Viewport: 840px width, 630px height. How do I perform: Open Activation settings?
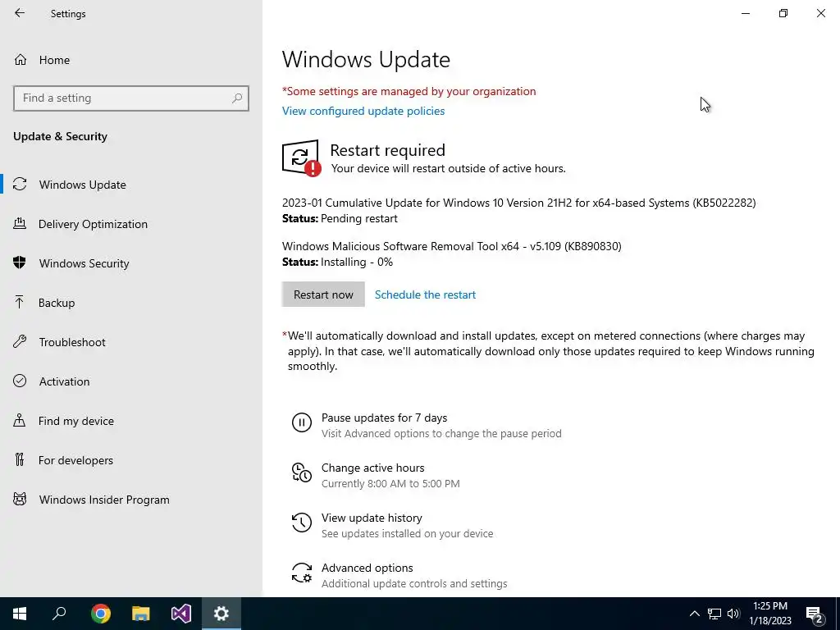pos(64,381)
